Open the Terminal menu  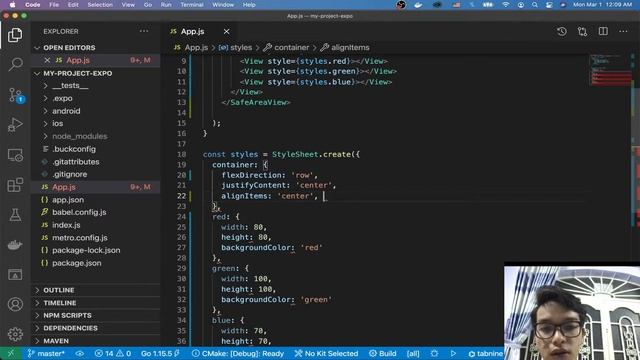(x=192, y=5)
